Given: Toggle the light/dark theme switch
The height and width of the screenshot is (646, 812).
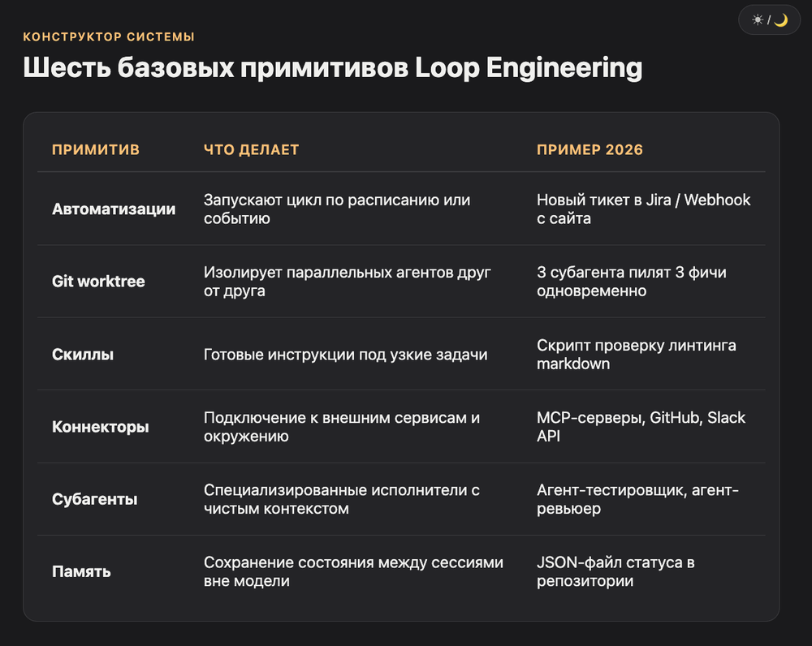Looking at the screenshot, I should tap(769, 20).
